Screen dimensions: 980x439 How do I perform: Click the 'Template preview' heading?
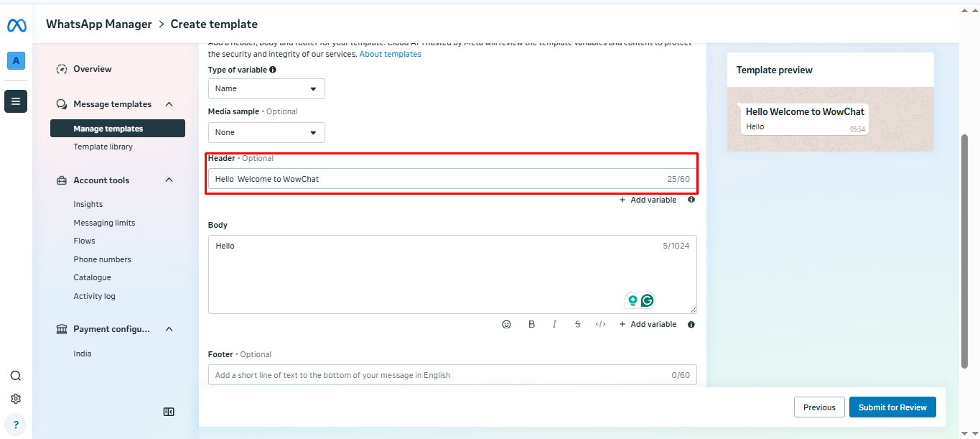(775, 70)
